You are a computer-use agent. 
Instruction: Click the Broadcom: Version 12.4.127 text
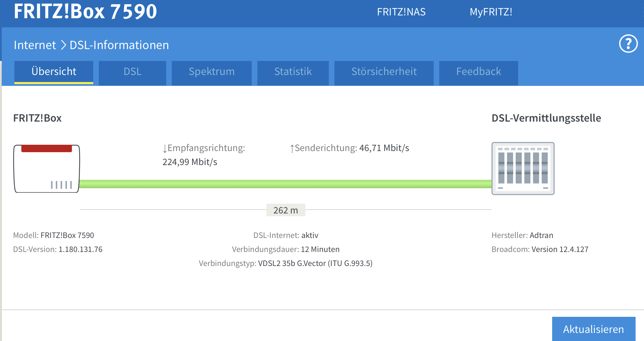click(x=540, y=249)
